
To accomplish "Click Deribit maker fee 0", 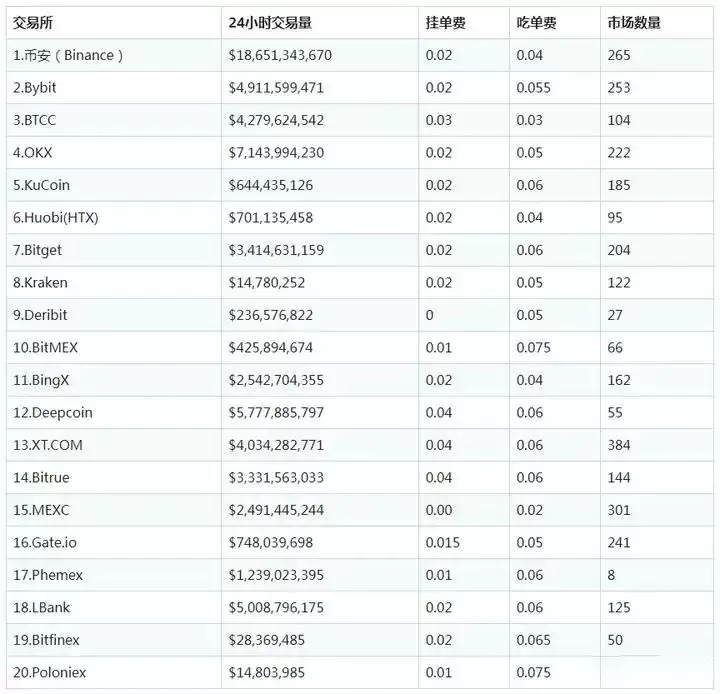I will tap(429, 315).
